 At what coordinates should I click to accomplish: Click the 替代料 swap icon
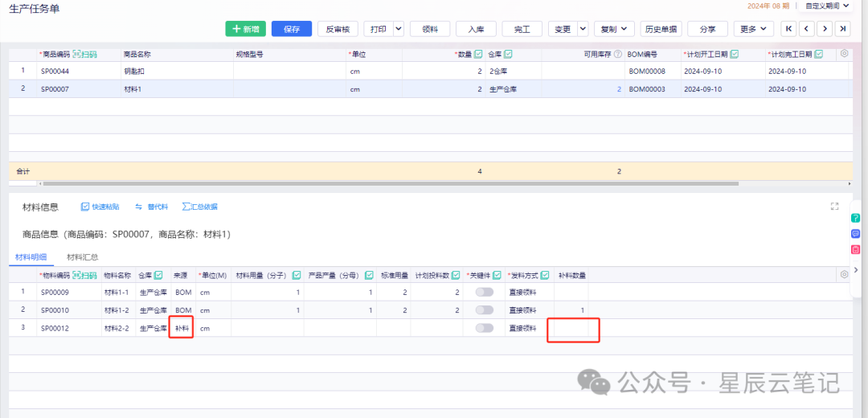(x=139, y=207)
